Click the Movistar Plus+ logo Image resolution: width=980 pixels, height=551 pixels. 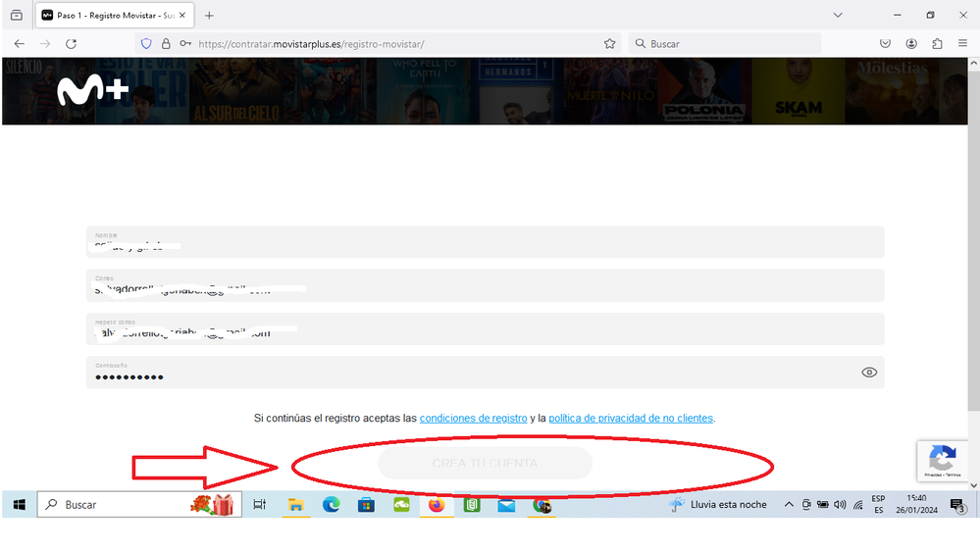click(x=92, y=90)
